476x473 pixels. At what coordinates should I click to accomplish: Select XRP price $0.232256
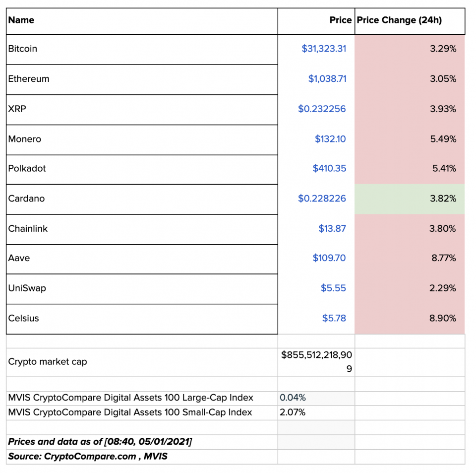322,109
